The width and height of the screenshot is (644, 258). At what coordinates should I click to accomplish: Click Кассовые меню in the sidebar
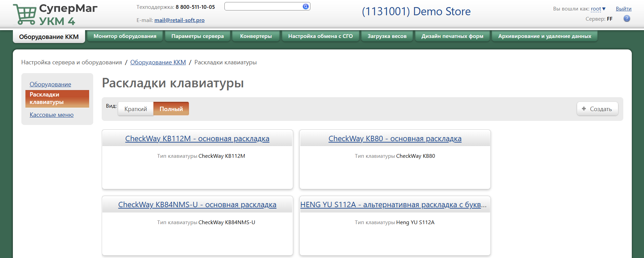click(x=52, y=115)
